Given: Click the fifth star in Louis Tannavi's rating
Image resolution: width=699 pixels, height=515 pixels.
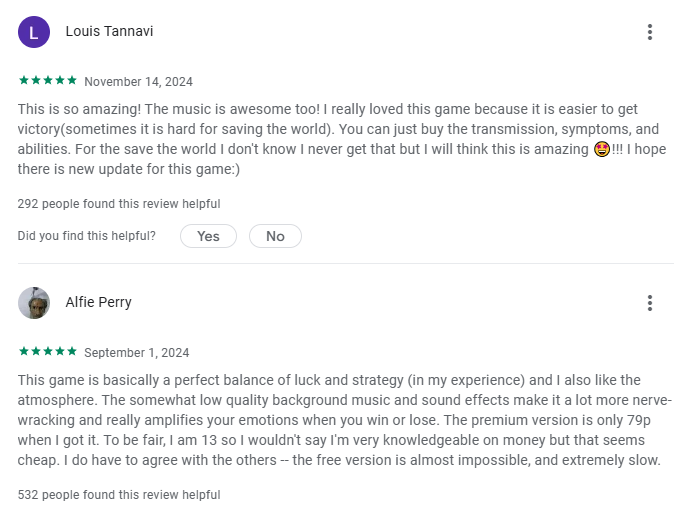Looking at the screenshot, I should point(72,80).
